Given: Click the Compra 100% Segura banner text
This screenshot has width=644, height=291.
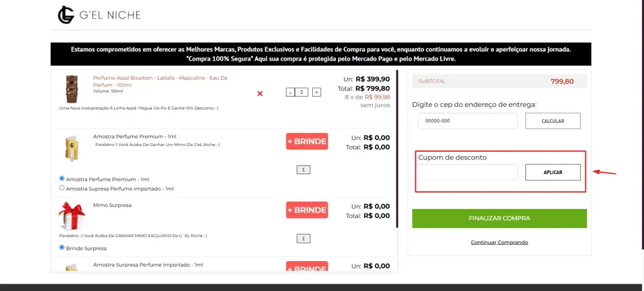Looking at the screenshot, I should click(321, 59).
